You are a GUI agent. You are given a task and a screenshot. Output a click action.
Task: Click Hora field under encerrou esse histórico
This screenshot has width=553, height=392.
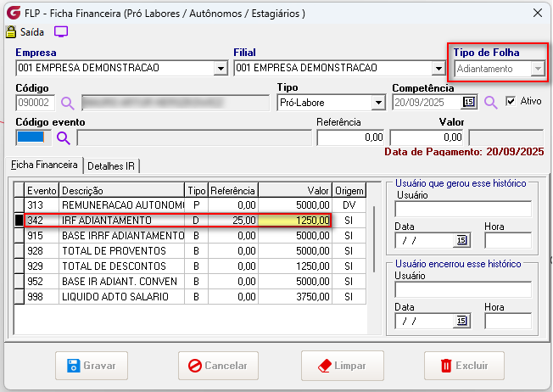(508, 321)
